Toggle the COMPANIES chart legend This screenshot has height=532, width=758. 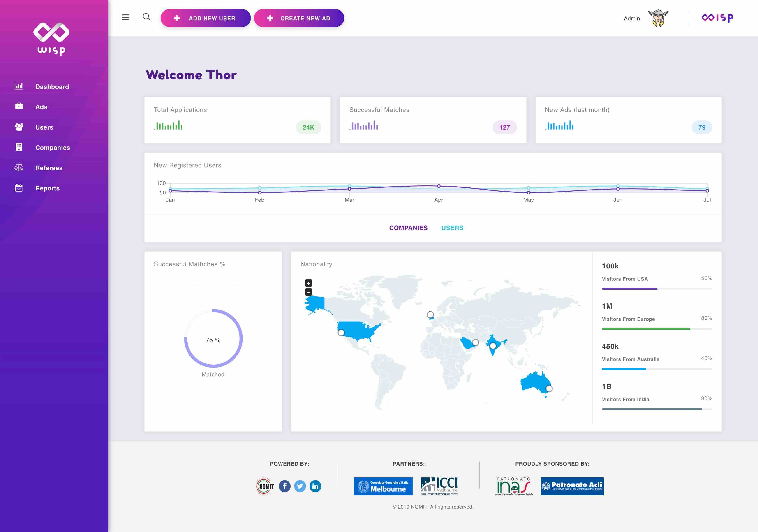coord(408,228)
